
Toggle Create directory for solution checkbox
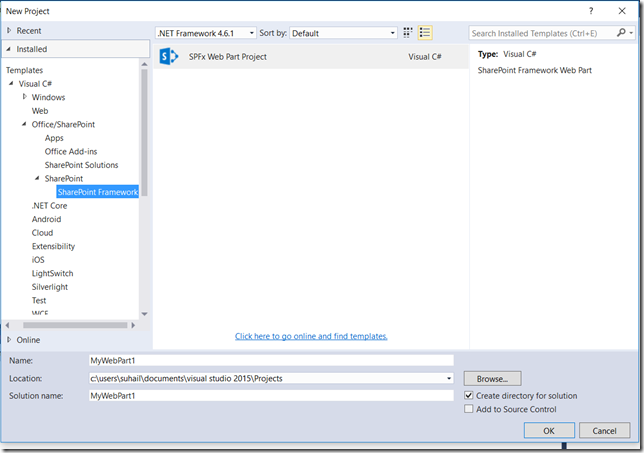(x=468, y=396)
